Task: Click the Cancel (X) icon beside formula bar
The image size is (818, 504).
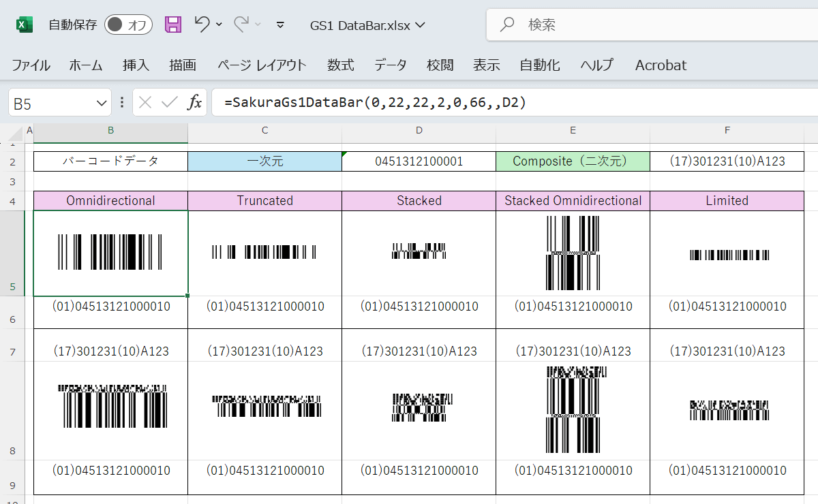Action: click(x=145, y=101)
